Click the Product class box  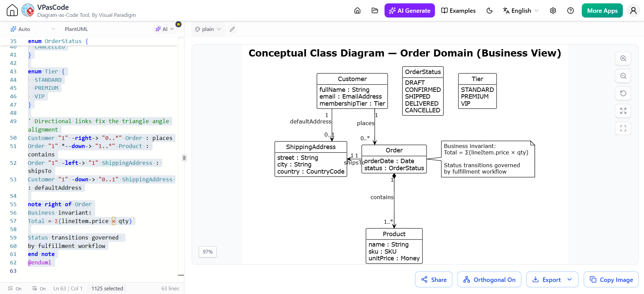click(394, 246)
